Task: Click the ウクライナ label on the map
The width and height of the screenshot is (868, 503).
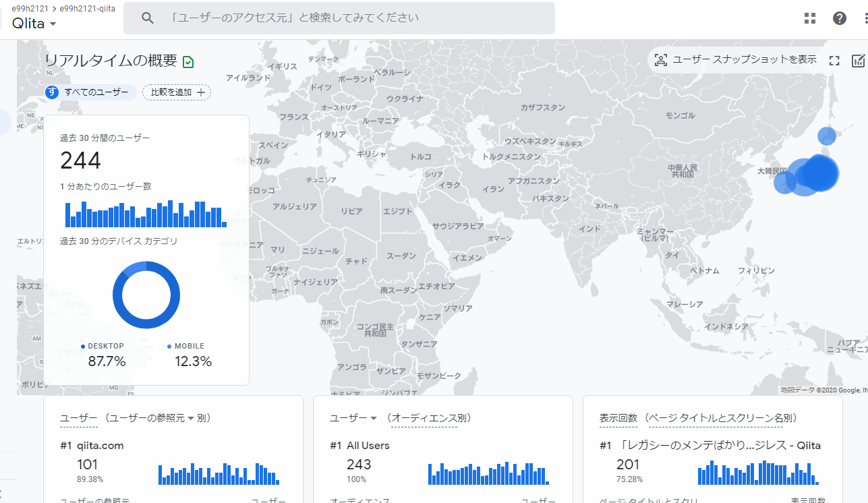Action: click(x=405, y=99)
